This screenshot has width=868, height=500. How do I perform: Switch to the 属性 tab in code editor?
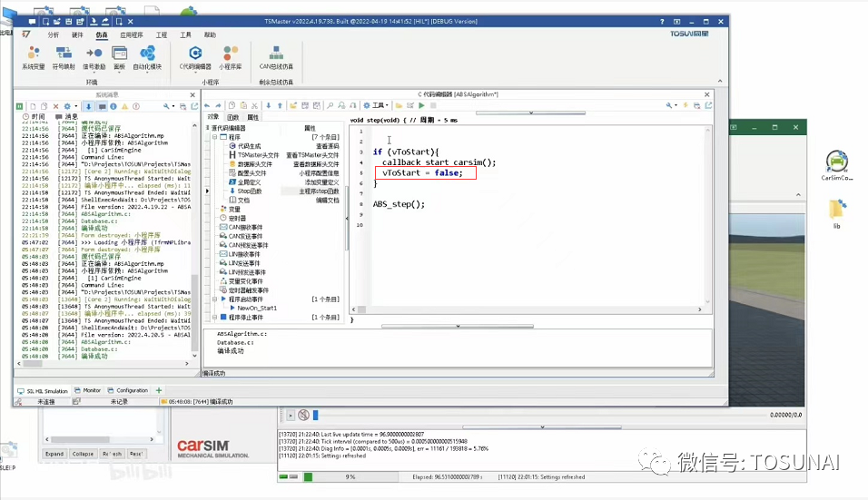pos(253,117)
